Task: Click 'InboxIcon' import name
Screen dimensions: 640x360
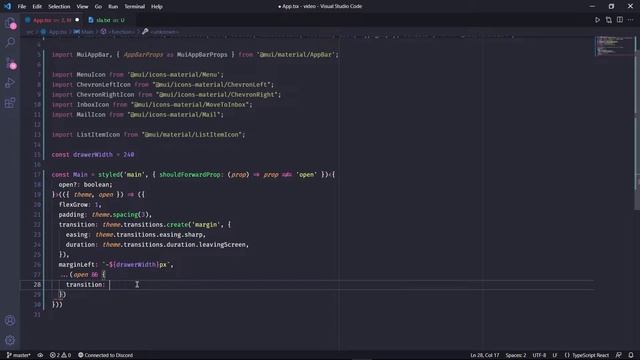Action: click(93, 104)
